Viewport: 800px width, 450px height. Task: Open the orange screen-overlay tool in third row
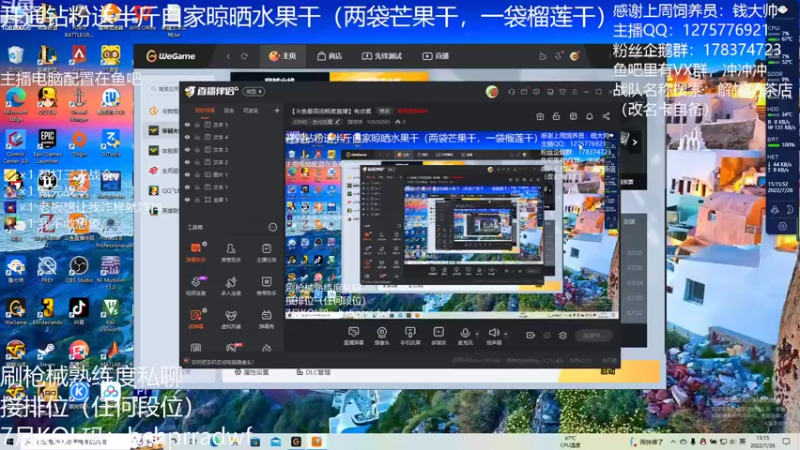click(196, 319)
